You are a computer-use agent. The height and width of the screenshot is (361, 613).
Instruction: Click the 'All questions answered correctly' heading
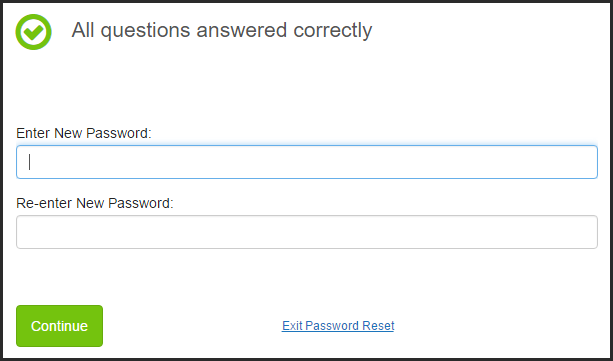(222, 30)
